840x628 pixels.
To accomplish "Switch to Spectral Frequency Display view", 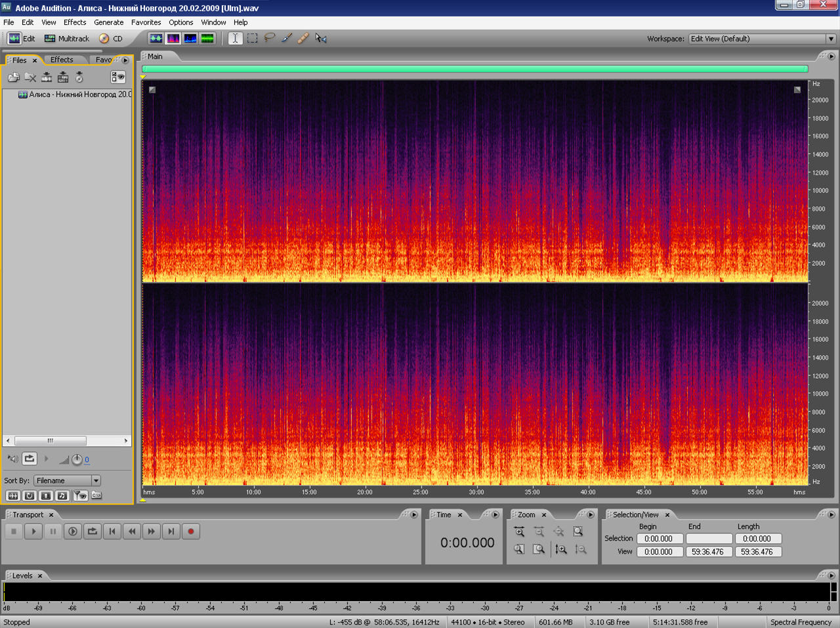I will coord(173,38).
